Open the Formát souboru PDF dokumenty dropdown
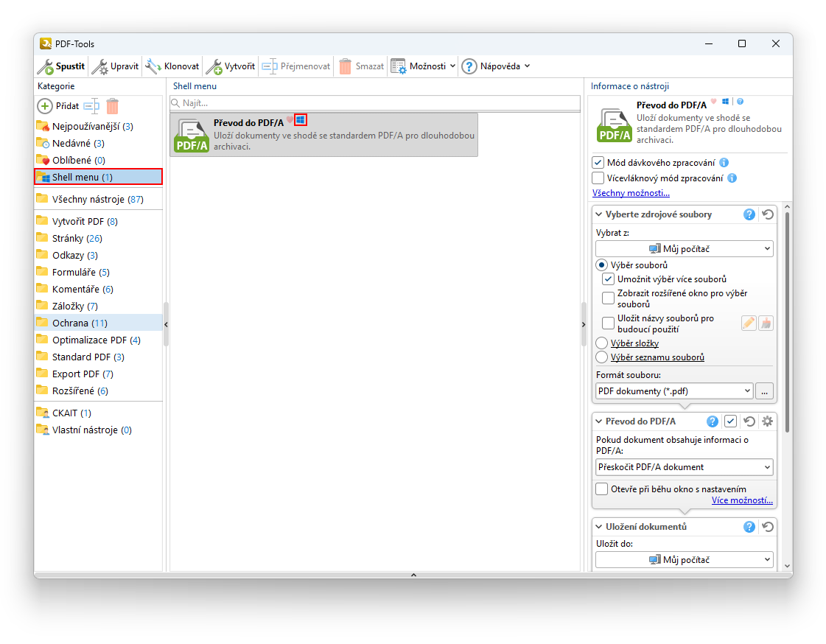 674,391
